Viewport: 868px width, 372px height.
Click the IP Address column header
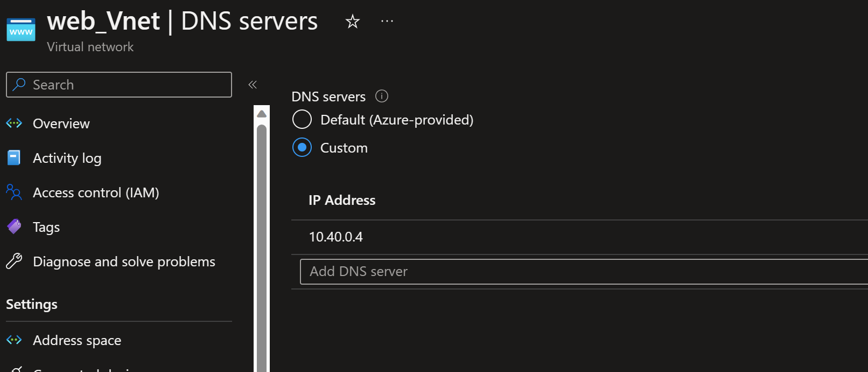[x=342, y=200]
